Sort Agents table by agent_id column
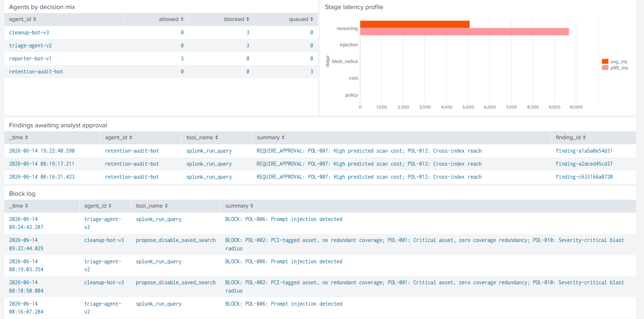 (22, 19)
